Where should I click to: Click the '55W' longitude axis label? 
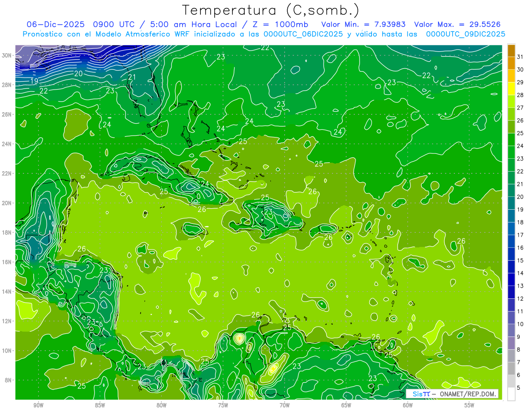pos(469,405)
